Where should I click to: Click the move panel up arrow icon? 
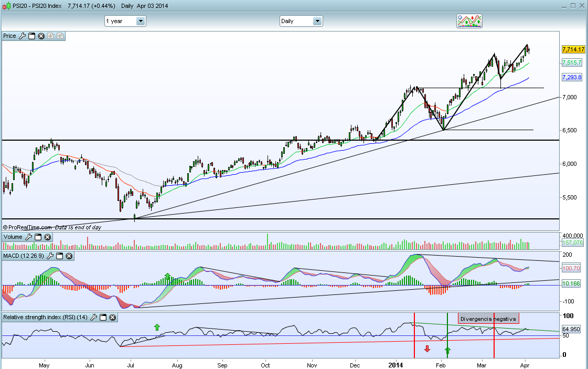tap(60, 36)
